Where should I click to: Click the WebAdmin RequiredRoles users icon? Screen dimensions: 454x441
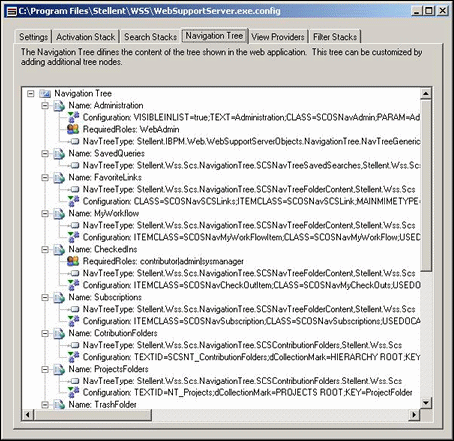(x=73, y=129)
